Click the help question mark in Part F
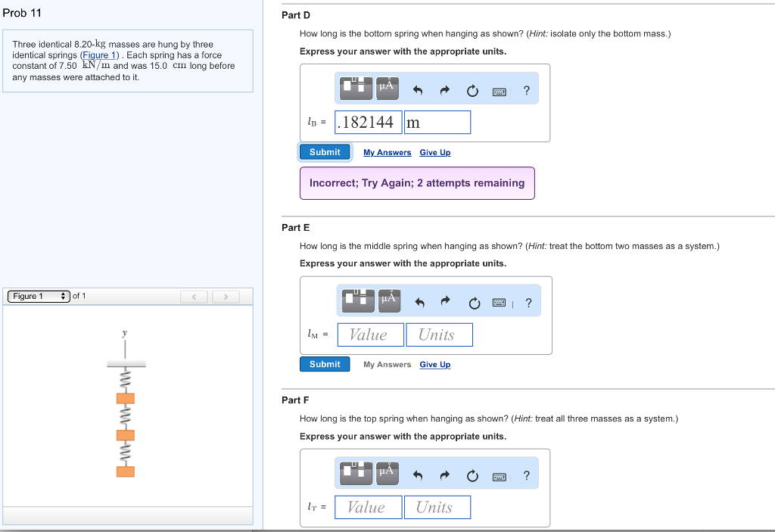 (x=526, y=474)
